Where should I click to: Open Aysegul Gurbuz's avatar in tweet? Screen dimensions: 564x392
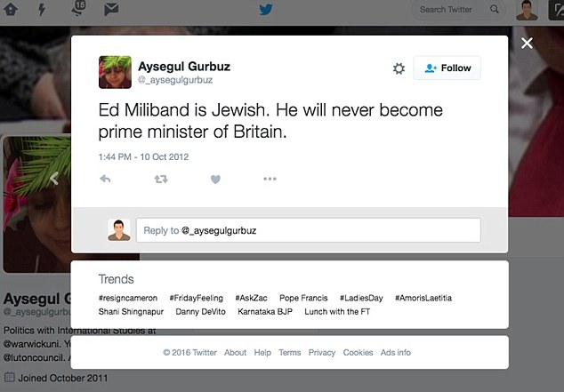115,70
